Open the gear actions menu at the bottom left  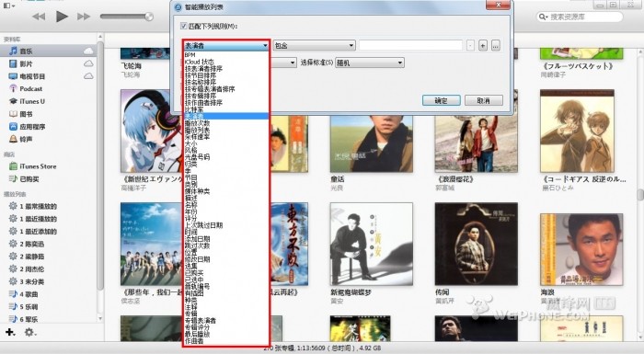(x=29, y=332)
